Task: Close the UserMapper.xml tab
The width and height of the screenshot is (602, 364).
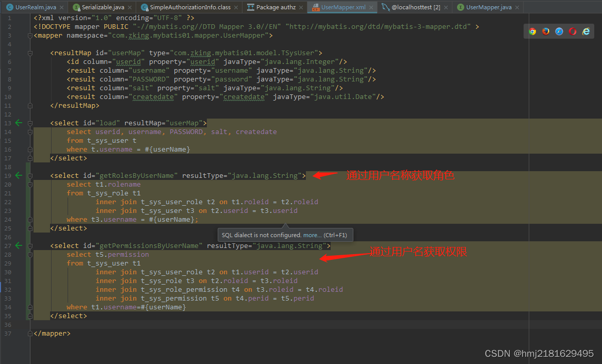Action: tap(371, 7)
